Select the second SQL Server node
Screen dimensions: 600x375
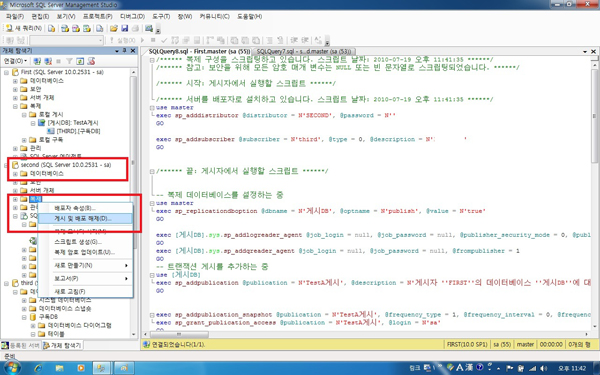(x=65, y=165)
